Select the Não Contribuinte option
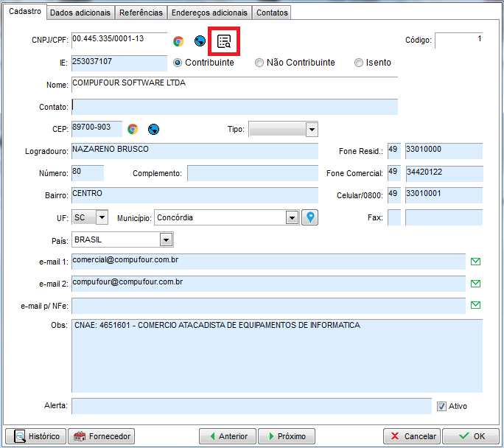Viewport: 504px width, 448px height. (259, 63)
